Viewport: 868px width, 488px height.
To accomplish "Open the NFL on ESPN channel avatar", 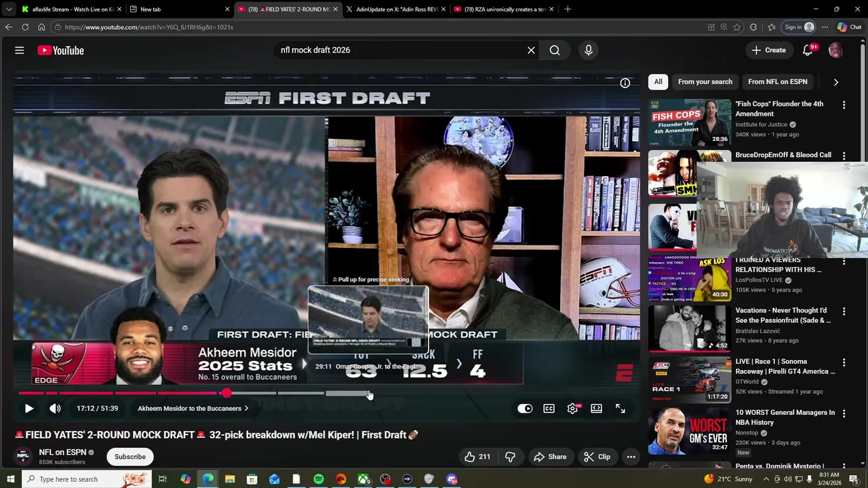I will click(x=23, y=456).
